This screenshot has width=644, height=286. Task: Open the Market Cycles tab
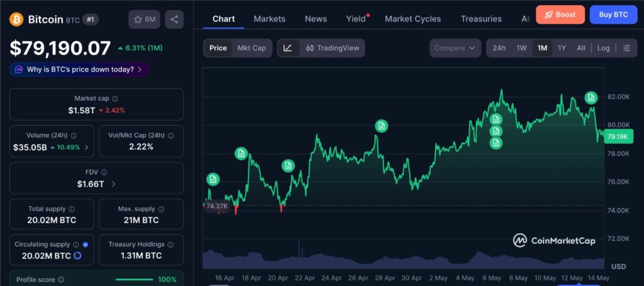coord(413,19)
